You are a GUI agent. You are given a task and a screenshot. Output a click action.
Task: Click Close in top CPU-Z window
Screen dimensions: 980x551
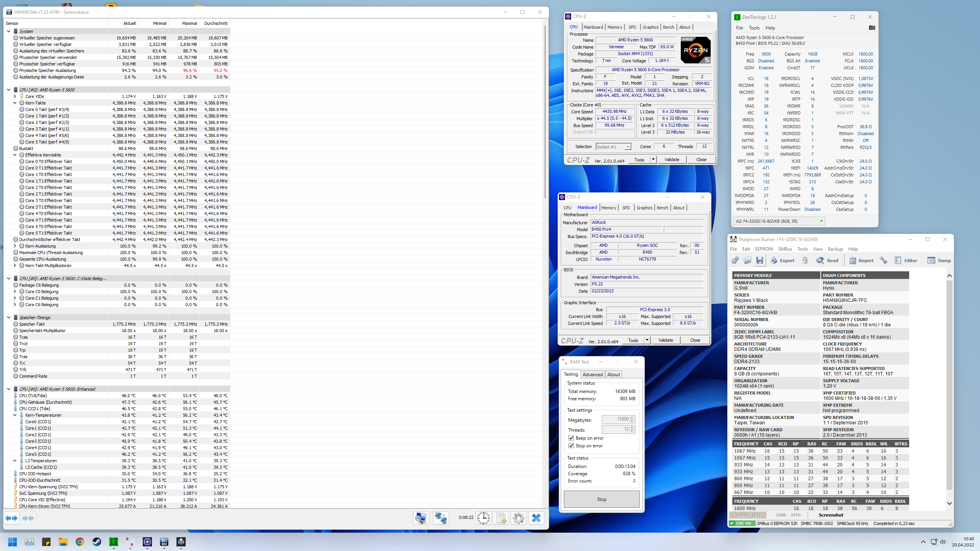[x=701, y=160]
